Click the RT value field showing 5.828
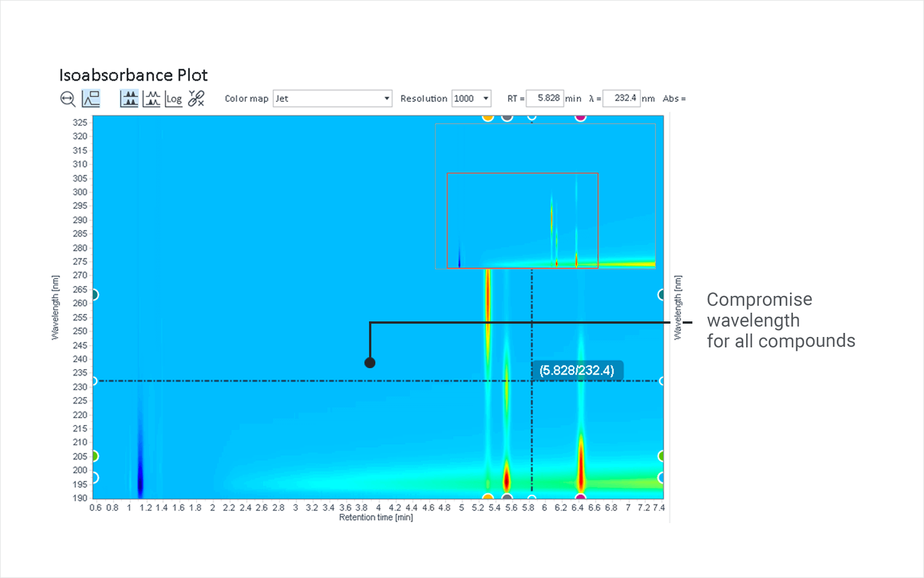924x578 pixels. pyautogui.click(x=544, y=99)
